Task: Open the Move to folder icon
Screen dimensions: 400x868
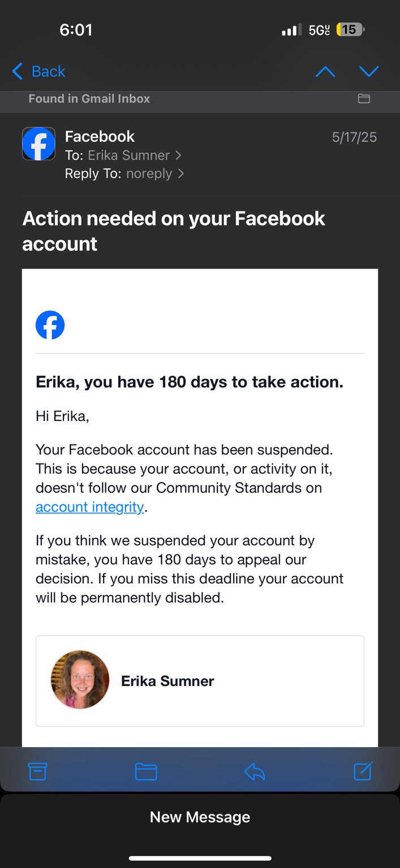Action: (146, 771)
